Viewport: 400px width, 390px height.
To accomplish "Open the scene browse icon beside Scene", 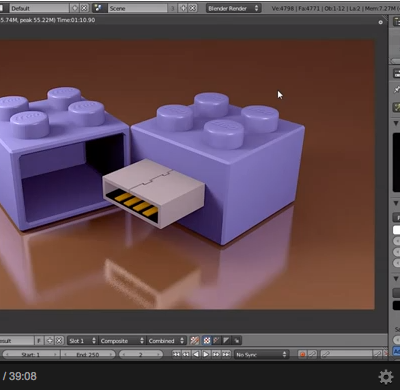I will (x=99, y=8).
